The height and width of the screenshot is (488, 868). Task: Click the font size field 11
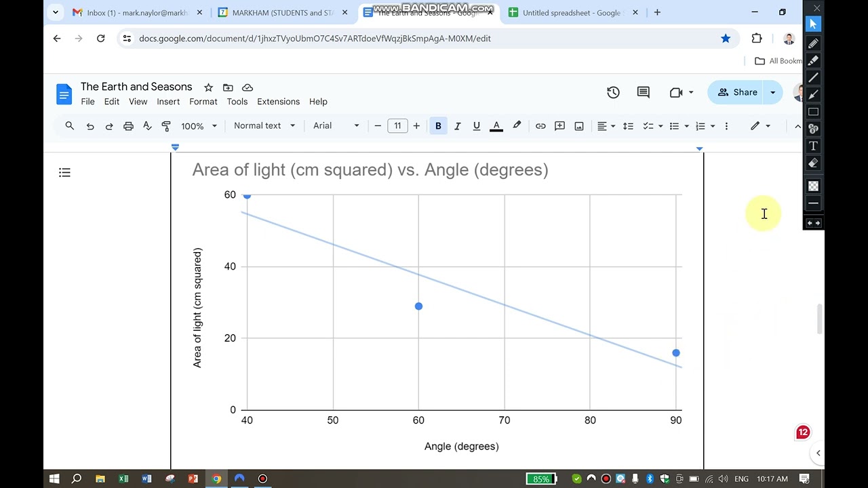click(397, 125)
